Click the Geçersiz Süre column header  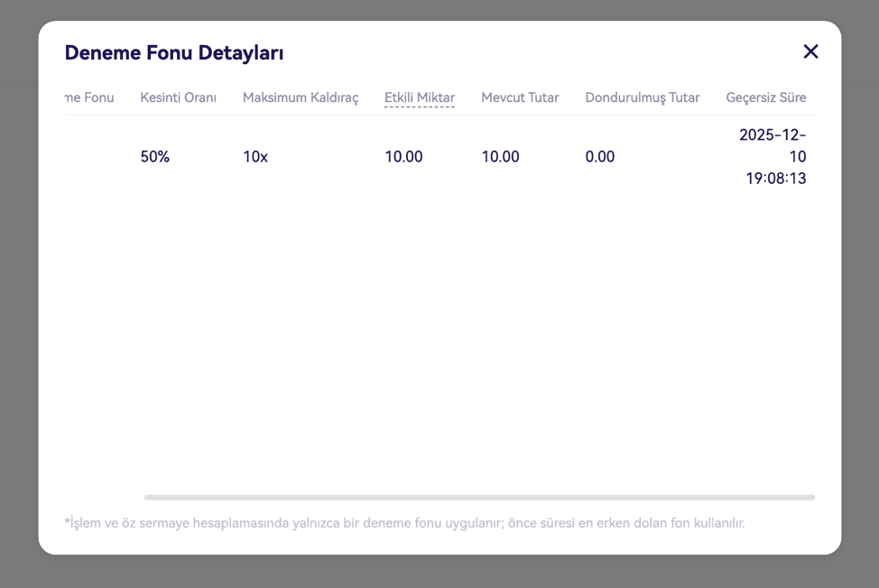point(765,97)
